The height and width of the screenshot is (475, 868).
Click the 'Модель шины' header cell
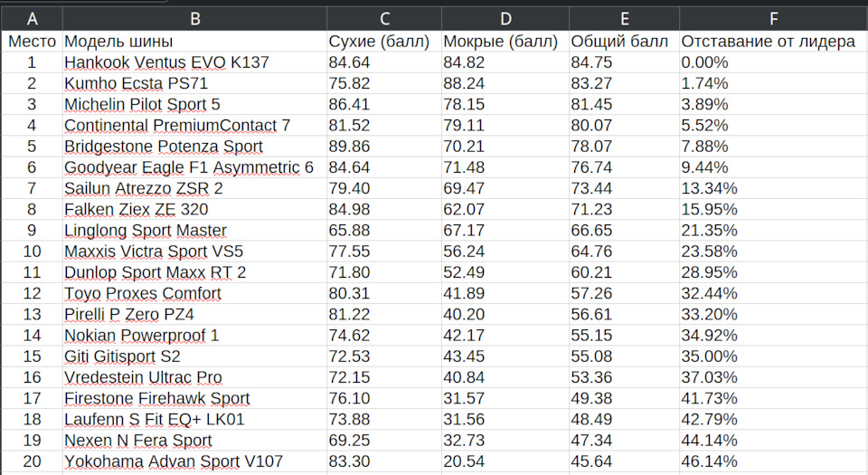click(x=195, y=42)
